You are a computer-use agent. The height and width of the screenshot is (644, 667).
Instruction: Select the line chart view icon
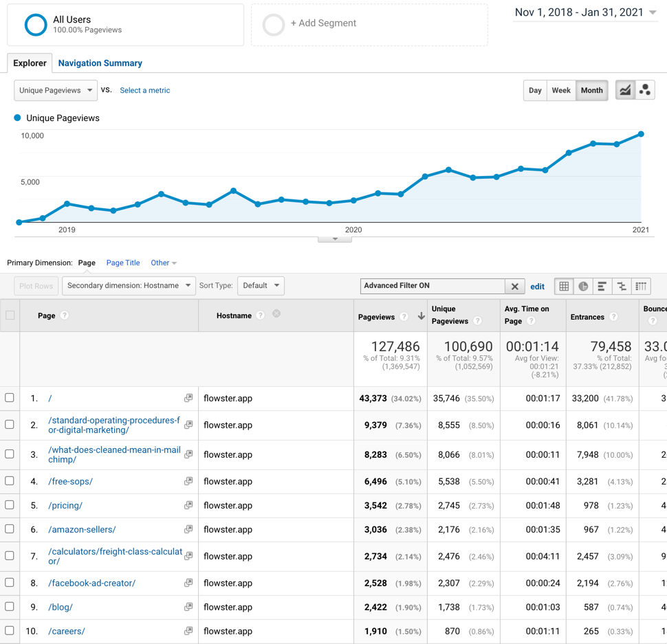(x=625, y=90)
